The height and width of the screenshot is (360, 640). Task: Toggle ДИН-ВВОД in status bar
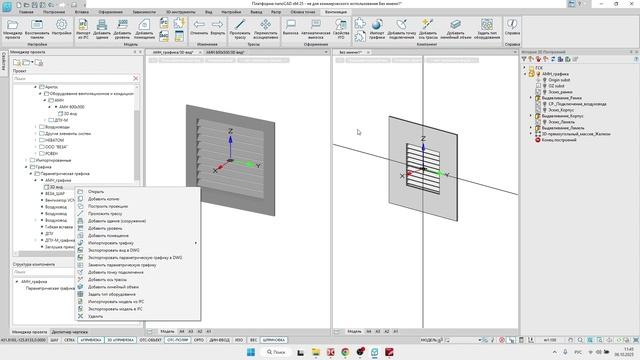click(219, 340)
